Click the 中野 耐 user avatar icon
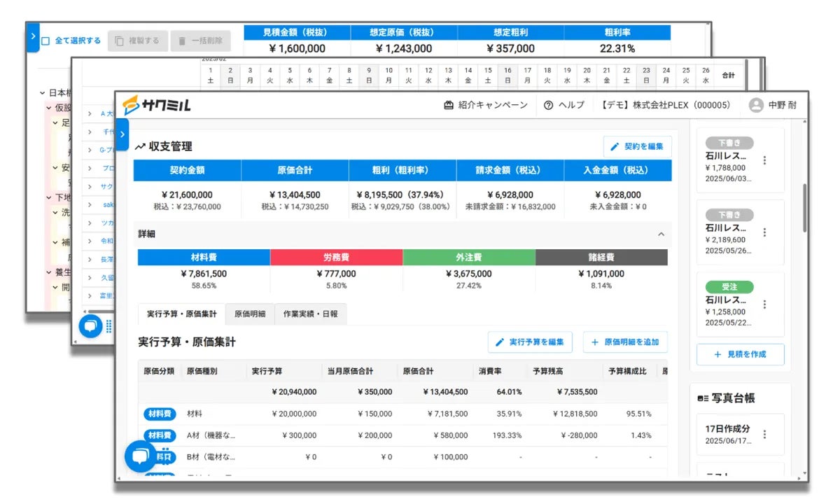 pos(756,105)
